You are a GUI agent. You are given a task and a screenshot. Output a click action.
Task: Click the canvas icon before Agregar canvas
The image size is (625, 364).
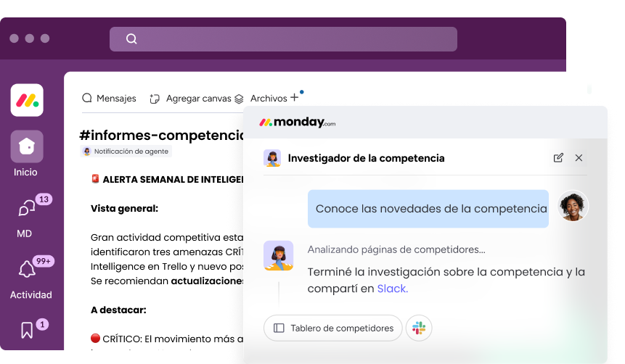[x=155, y=99]
